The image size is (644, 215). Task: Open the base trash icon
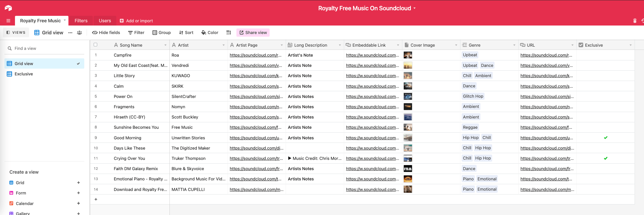coord(635,21)
